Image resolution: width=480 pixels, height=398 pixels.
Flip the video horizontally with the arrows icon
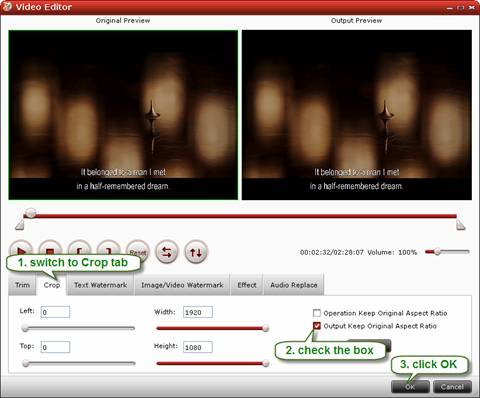click(x=167, y=252)
